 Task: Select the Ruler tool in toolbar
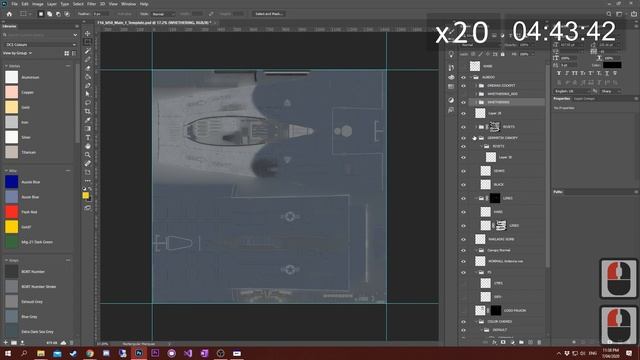pyautogui.click(x=88, y=163)
